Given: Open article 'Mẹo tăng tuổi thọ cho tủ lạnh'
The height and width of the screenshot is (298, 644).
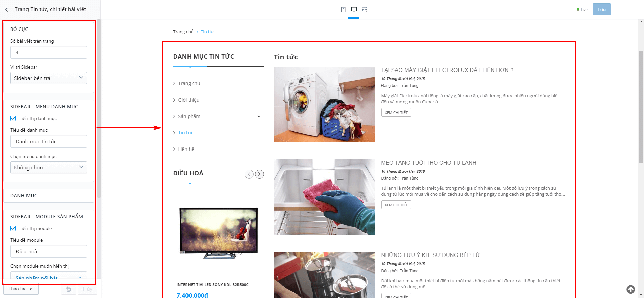Looking at the screenshot, I should (429, 163).
